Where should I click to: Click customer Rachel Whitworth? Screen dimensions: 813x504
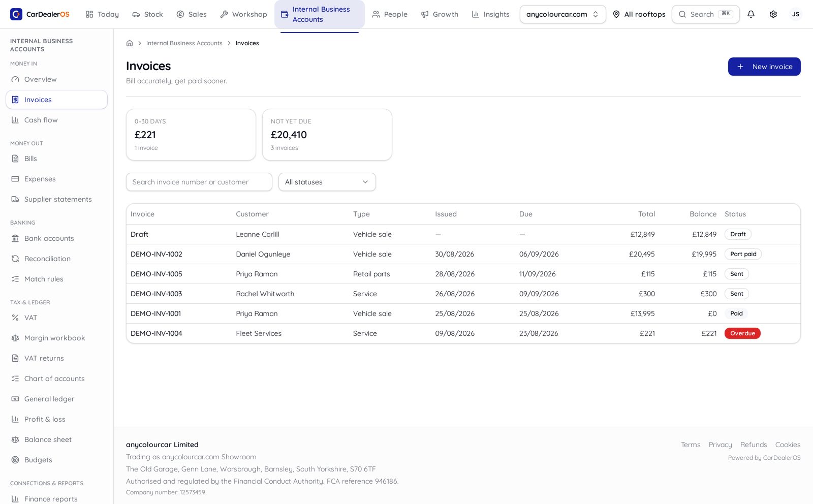[265, 294]
